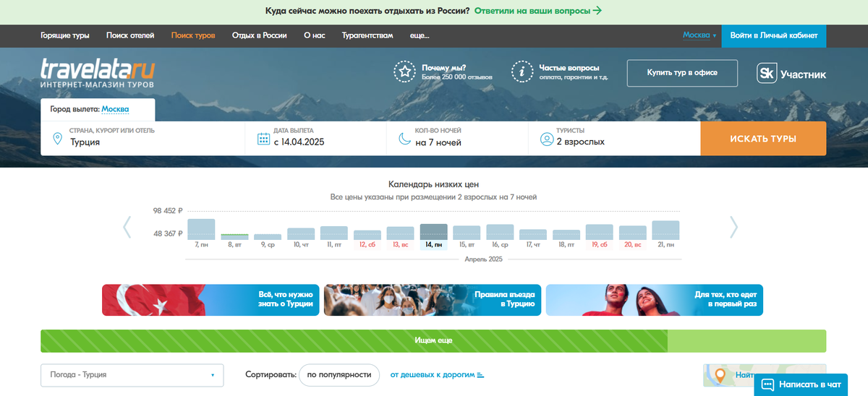Click the destination field with Турция
This screenshot has width=868, height=396.
coord(143,138)
